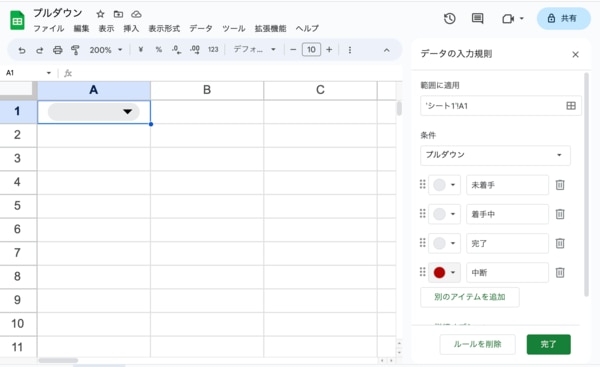
Task: Click 別のアイテムを追加 button
Action: [470, 297]
